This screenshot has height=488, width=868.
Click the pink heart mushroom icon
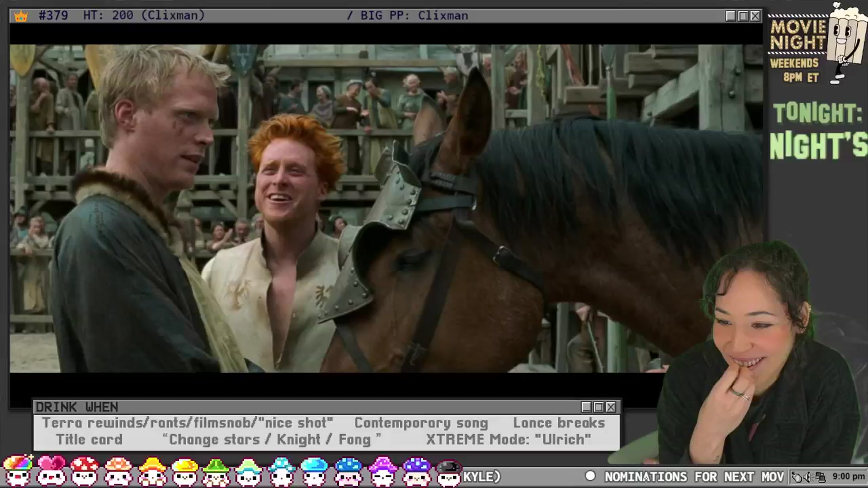click(51, 471)
